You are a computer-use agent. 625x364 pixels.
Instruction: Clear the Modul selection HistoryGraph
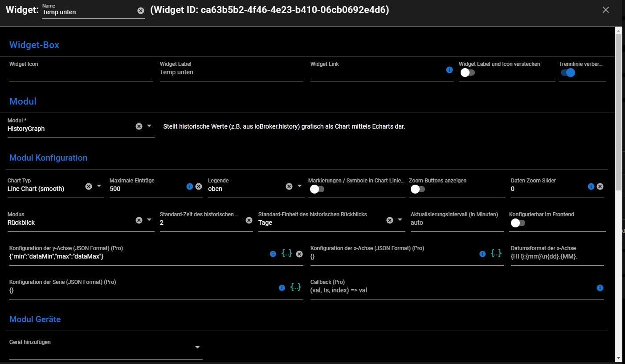(139, 126)
